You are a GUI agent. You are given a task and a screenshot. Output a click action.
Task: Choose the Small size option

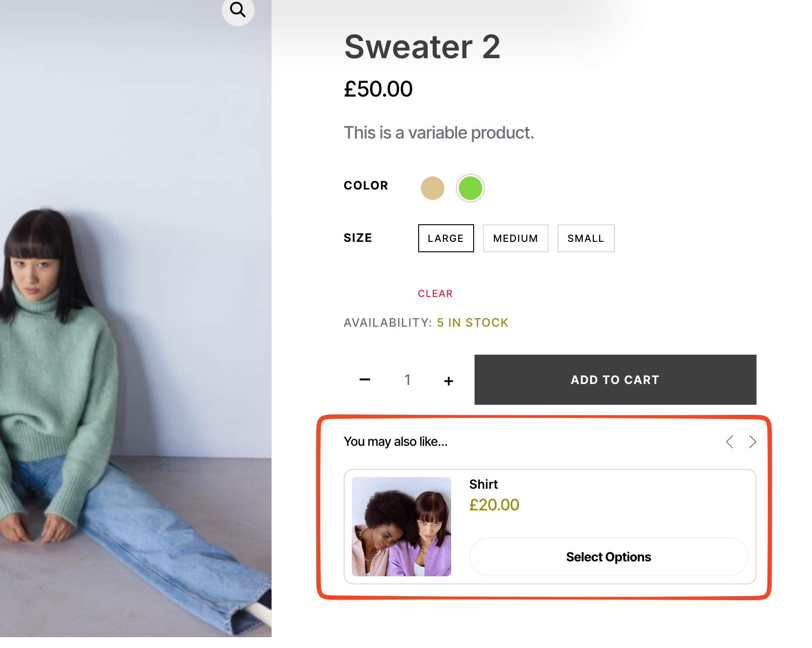point(586,238)
